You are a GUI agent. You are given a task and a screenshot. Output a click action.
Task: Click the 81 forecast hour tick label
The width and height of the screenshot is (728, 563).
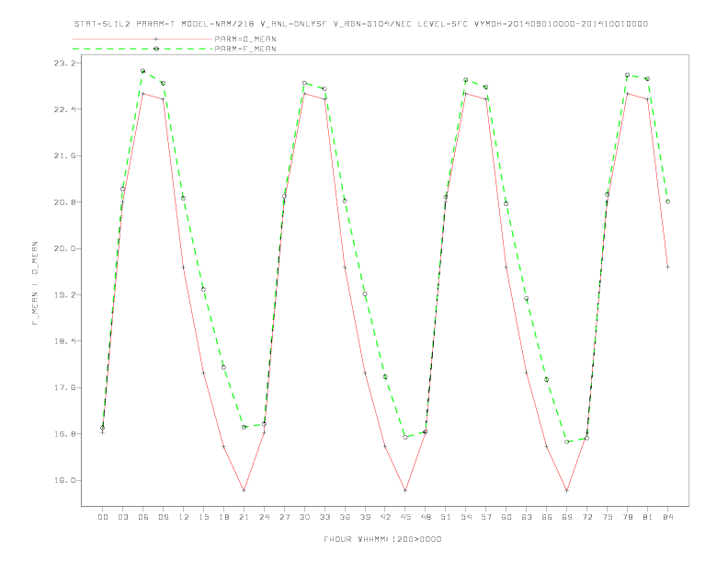tap(648, 517)
